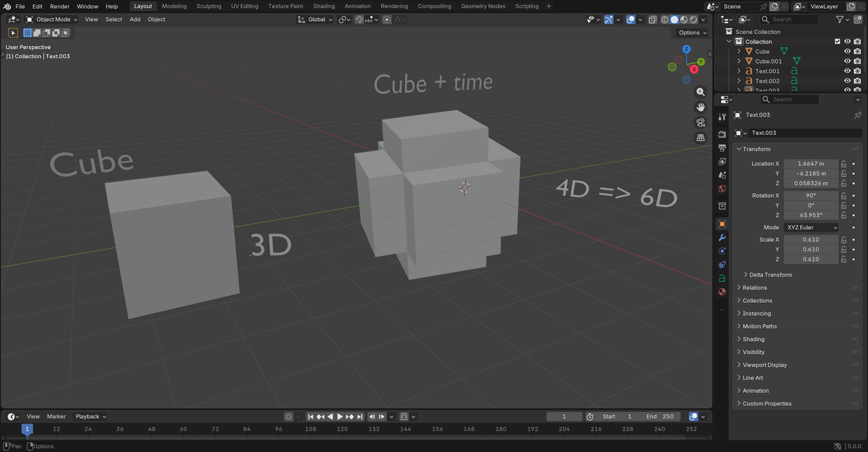The image size is (868, 452).
Task: Open the View Layer properties tab
Action: [x=722, y=161]
